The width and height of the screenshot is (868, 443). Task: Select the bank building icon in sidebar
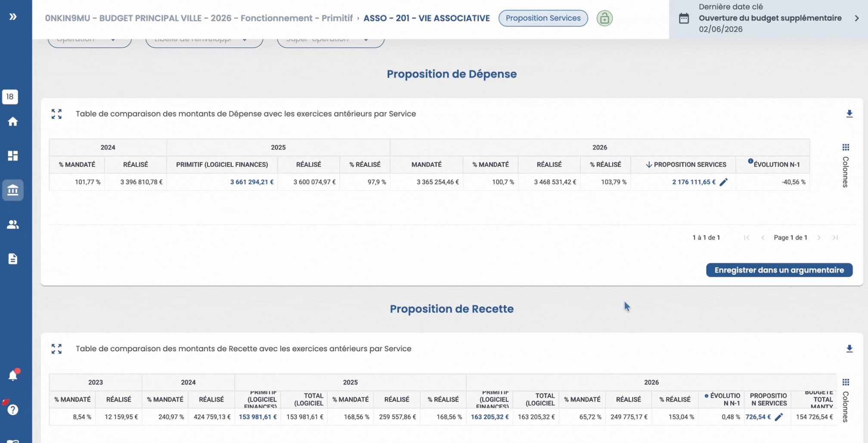(x=13, y=190)
